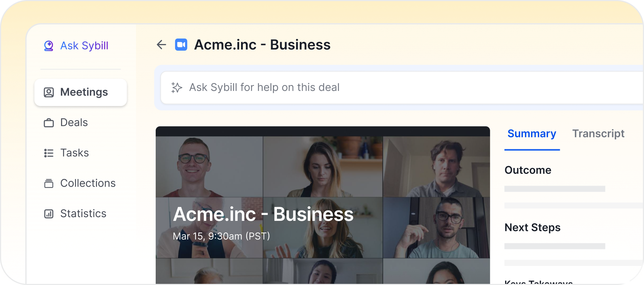The height and width of the screenshot is (285, 644).
Task: Select the Summary tab
Action: pyautogui.click(x=532, y=134)
